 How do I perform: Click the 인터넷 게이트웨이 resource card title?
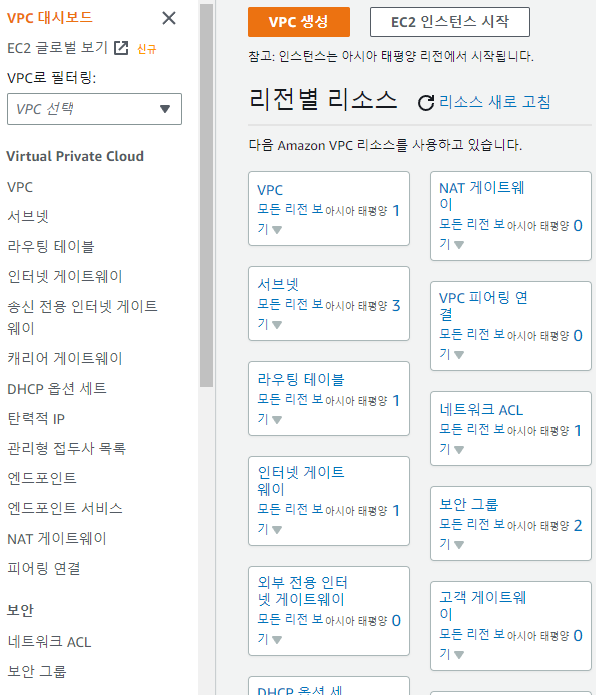301,481
